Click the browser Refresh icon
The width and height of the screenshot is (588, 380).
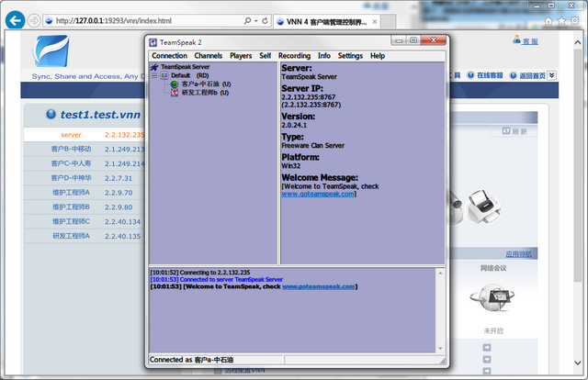266,20
